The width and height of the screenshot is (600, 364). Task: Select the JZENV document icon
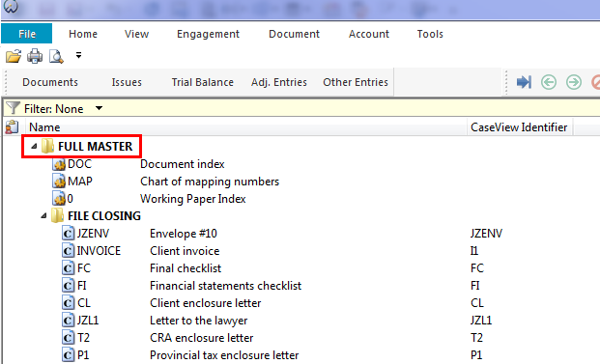68,234
